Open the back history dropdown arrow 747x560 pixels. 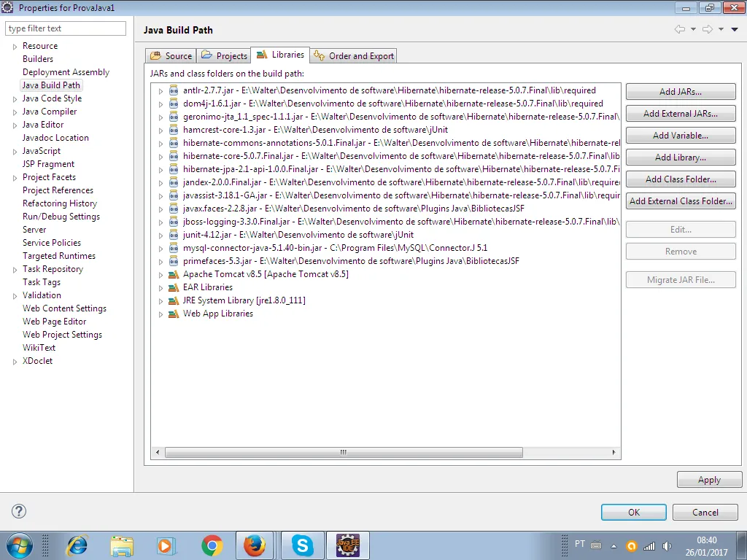click(693, 29)
